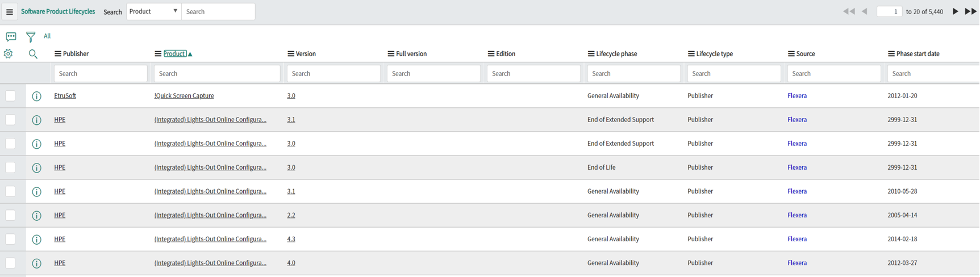980x277 pixels.
Task: Click the page number field
Action: 889,11
